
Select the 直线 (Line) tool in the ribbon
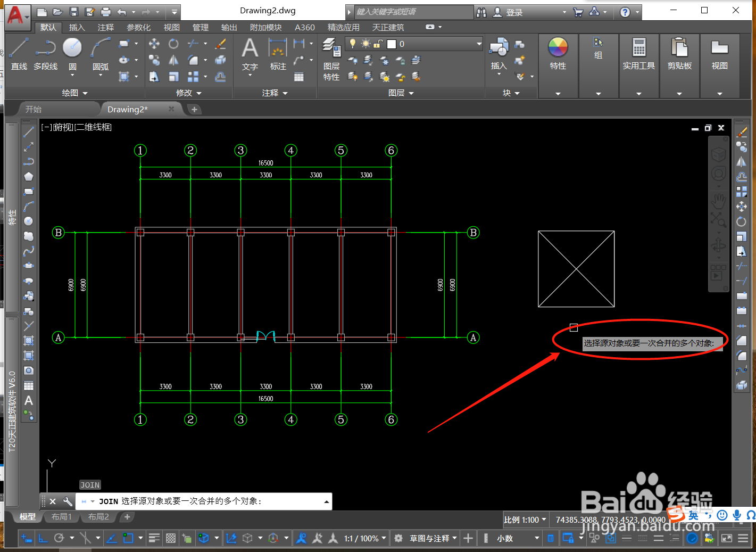[x=19, y=54]
